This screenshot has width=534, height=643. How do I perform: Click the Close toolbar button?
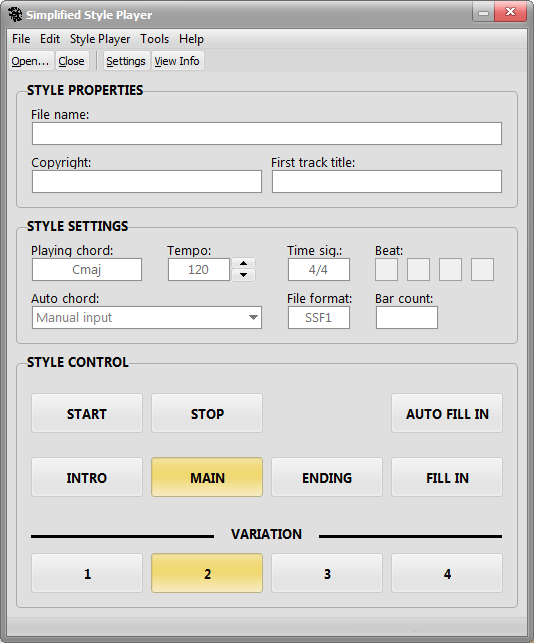point(71,61)
